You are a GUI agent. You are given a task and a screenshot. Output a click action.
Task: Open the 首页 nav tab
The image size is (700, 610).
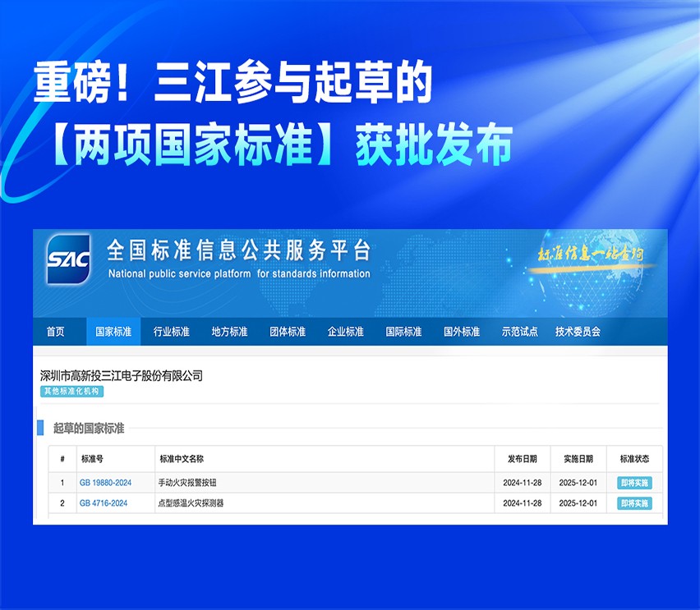pyautogui.click(x=55, y=332)
